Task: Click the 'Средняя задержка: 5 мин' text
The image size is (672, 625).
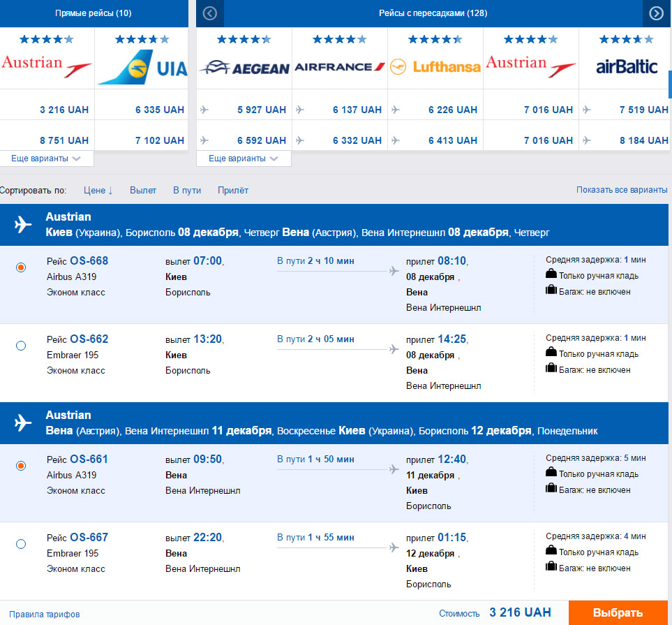Action: 596,458
